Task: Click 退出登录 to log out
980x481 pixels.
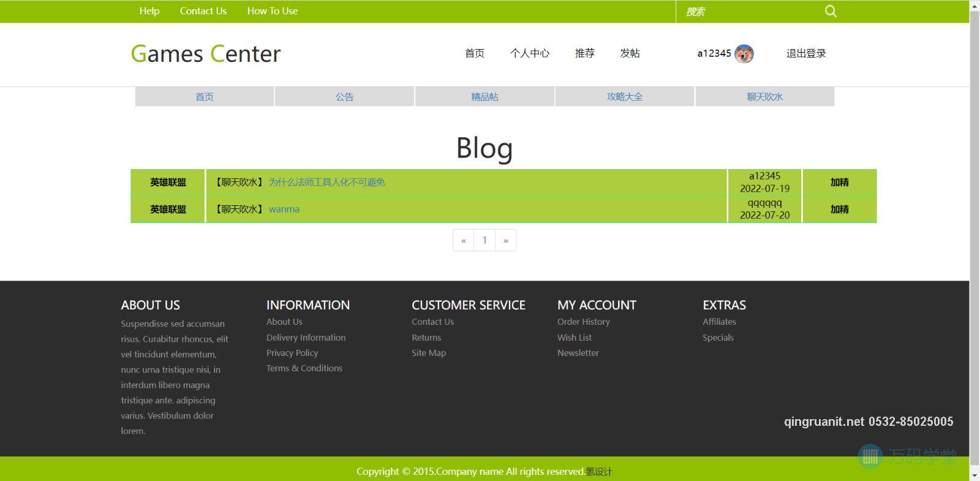Action: click(x=806, y=53)
